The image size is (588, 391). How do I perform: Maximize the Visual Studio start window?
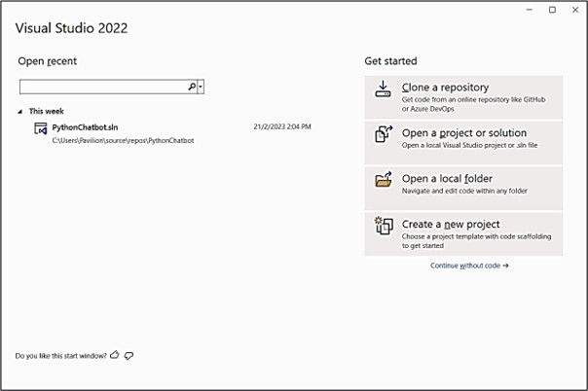[552, 10]
